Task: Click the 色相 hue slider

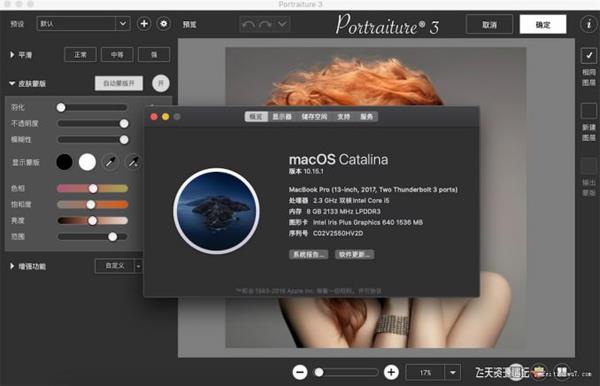Action: click(92, 188)
